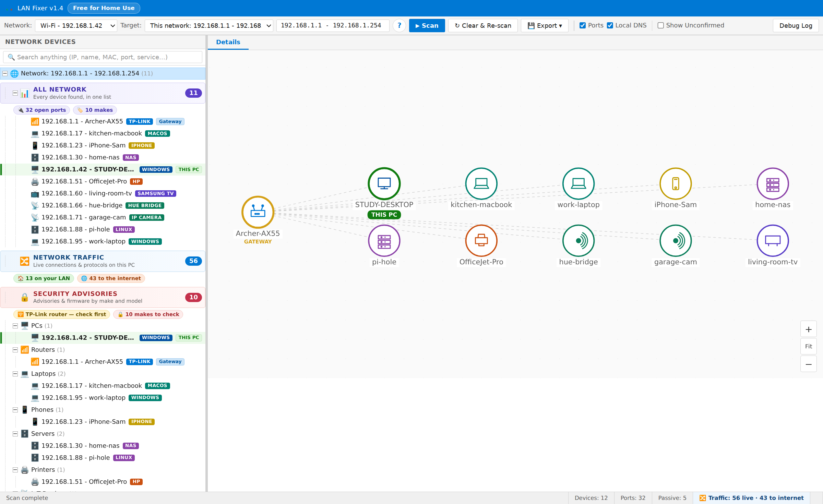Enable Show Unconfirmed checkbox
Image resolution: width=823 pixels, height=504 pixels.
pyautogui.click(x=660, y=25)
